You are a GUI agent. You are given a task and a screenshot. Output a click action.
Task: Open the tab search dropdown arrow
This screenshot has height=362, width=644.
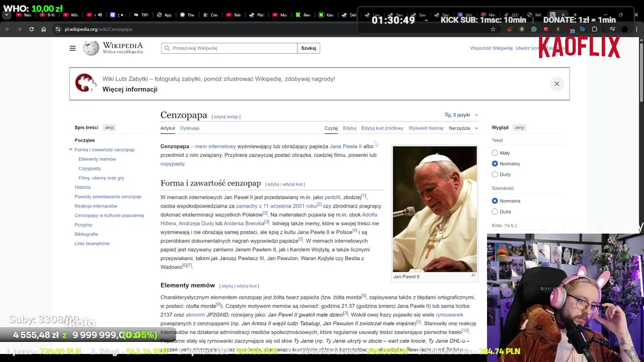6,15
